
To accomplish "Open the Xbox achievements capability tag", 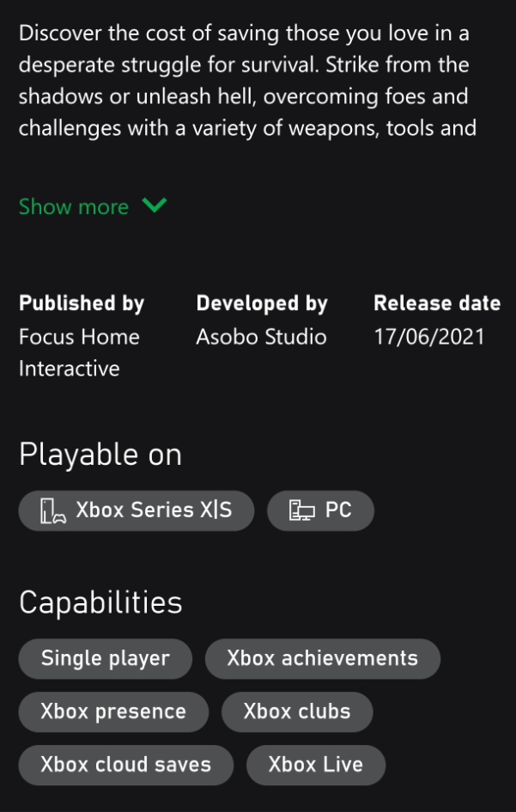I will pos(322,658).
